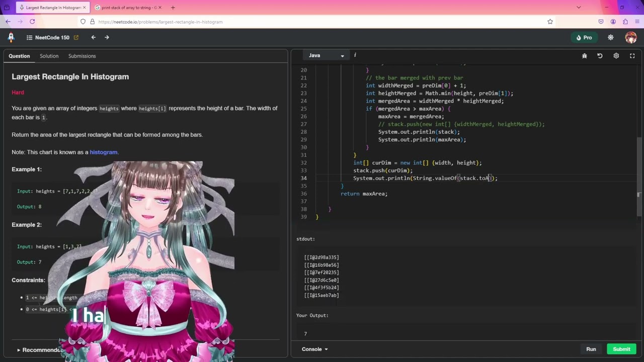Open the NeetCode 150 problem list
The height and width of the screenshot is (362, 644).
coord(48,38)
